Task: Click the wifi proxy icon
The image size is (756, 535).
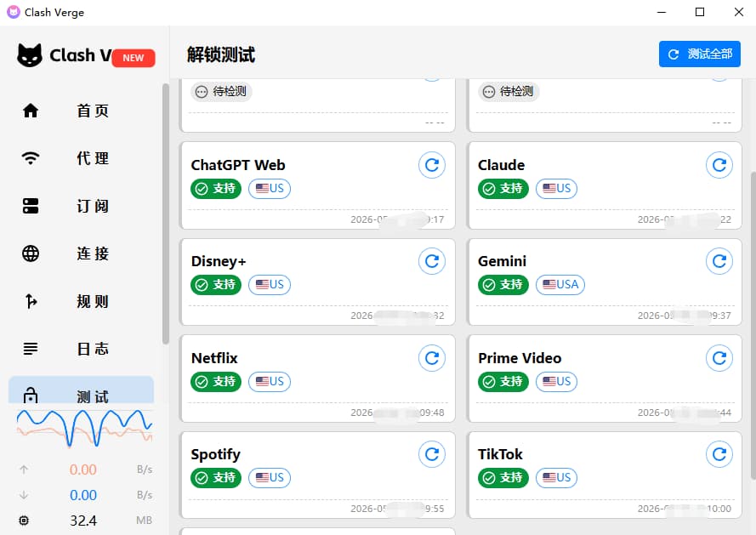Action: (x=31, y=158)
